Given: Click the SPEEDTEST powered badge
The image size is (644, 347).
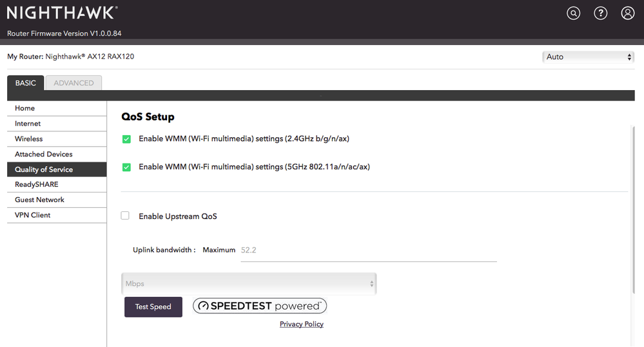Looking at the screenshot, I should [x=260, y=306].
